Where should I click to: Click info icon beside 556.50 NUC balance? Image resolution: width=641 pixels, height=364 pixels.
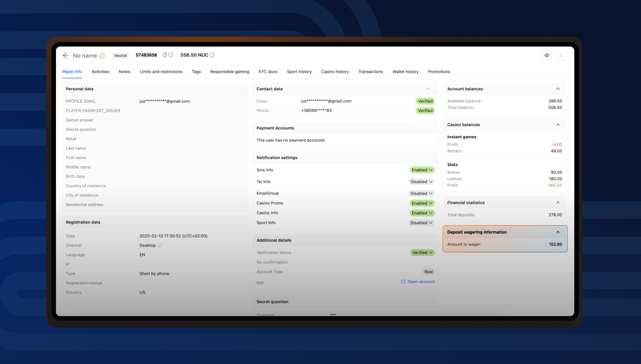click(x=212, y=55)
